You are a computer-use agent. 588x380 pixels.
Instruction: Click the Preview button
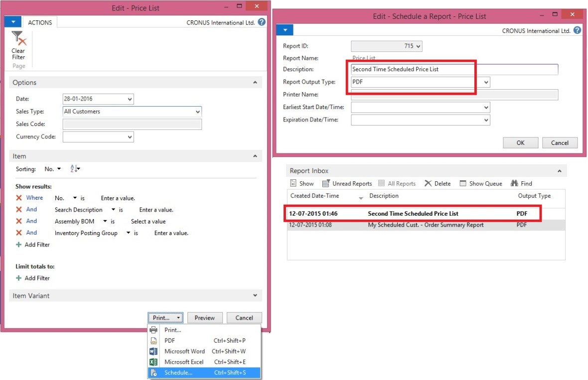tap(204, 318)
